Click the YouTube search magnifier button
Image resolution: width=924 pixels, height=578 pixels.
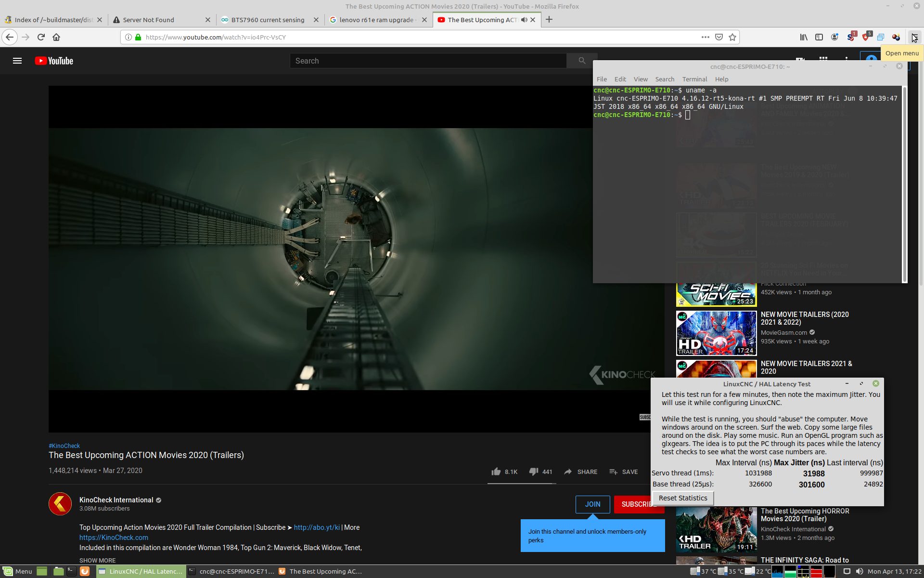(x=582, y=61)
